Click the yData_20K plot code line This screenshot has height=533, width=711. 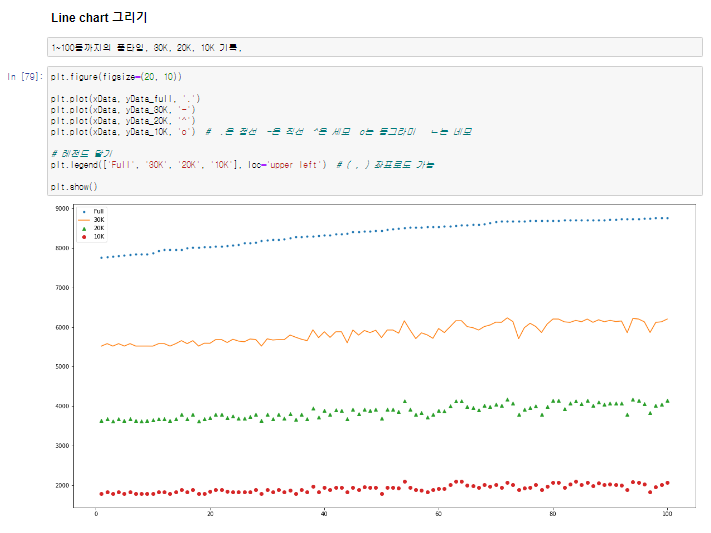pyautogui.click(x=123, y=121)
